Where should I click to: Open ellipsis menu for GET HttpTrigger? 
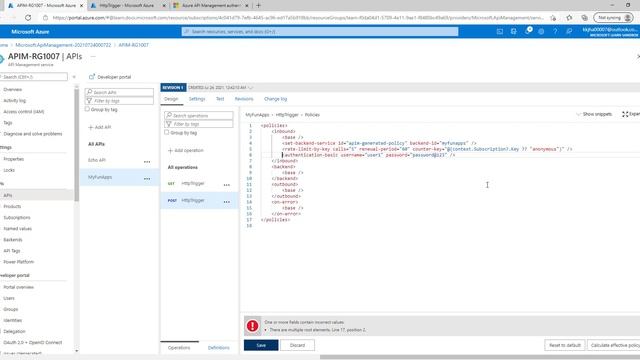coord(227,185)
